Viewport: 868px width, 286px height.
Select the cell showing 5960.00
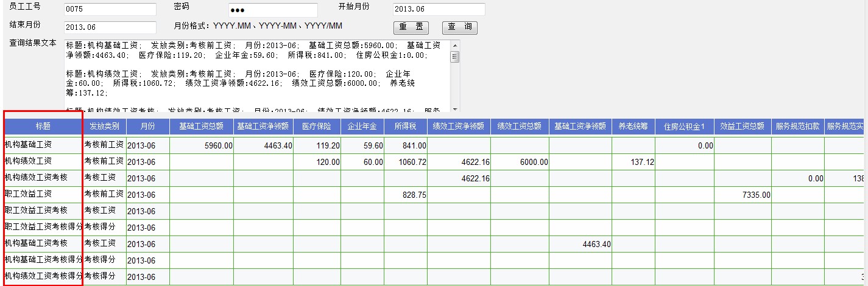click(x=201, y=145)
